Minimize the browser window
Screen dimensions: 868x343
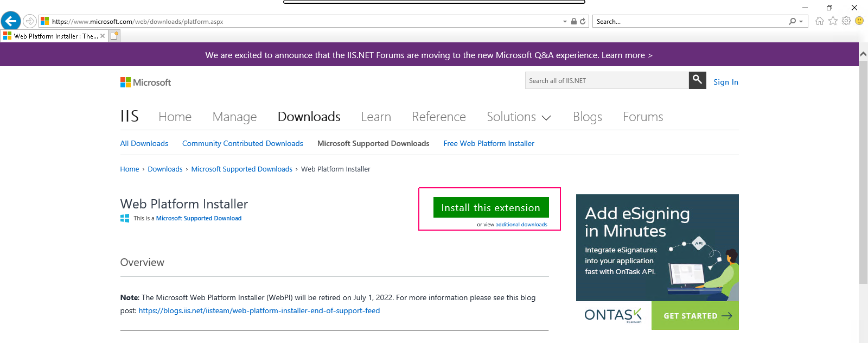click(x=805, y=8)
